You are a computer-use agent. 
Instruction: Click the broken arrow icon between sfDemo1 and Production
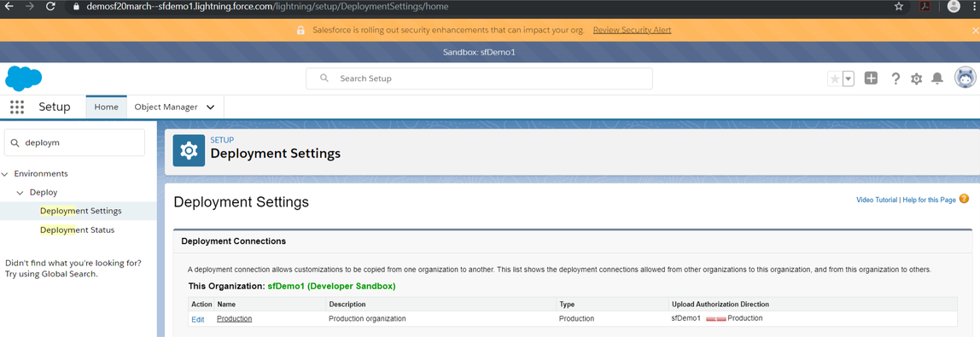pos(715,319)
